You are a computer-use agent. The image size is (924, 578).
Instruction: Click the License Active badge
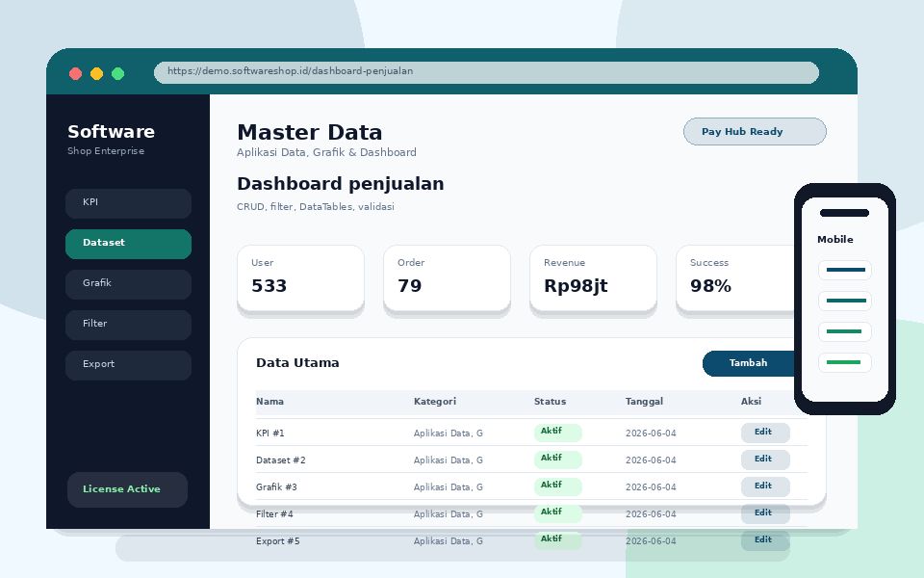(x=127, y=489)
